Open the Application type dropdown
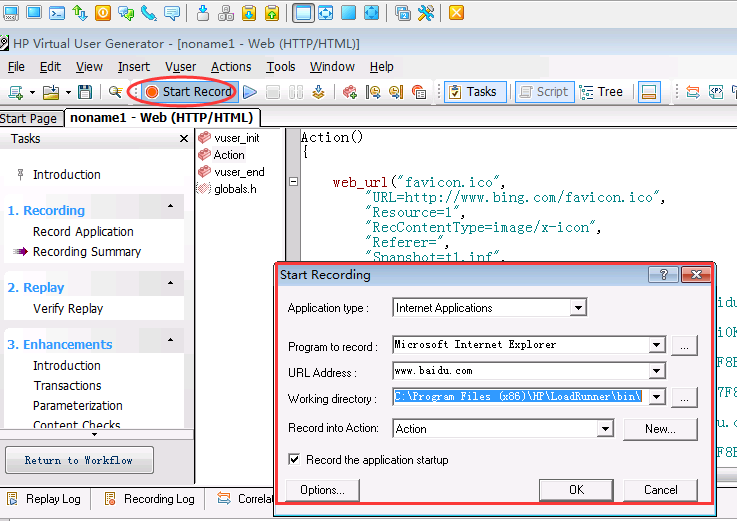 (x=577, y=308)
